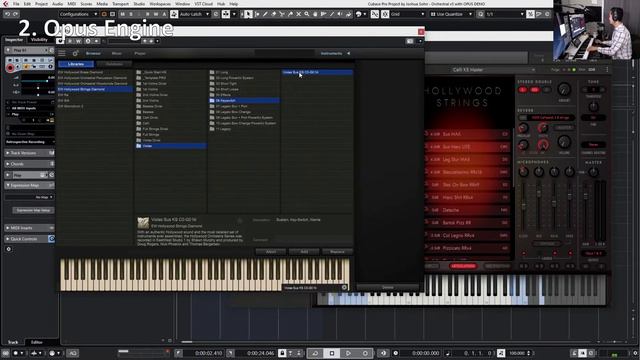Open the Basses folder
This screenshot has height=360, width=640.
point(171,111)
